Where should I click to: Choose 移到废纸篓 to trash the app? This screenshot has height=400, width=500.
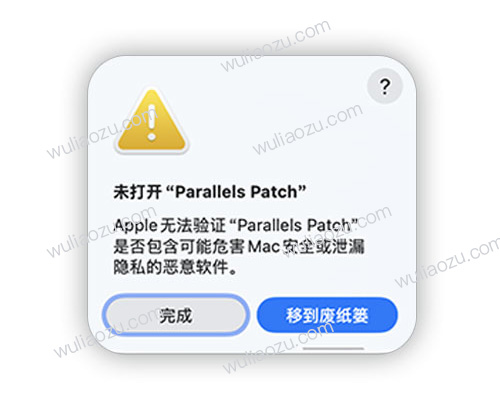pyautogui.click(x=327, y=315)
